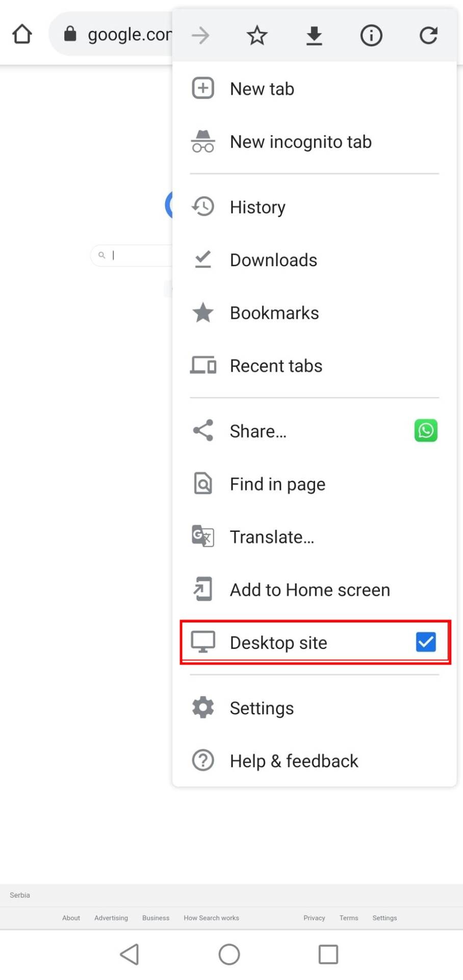Tap the lock icon in the address bar

[x=70, y=34]
